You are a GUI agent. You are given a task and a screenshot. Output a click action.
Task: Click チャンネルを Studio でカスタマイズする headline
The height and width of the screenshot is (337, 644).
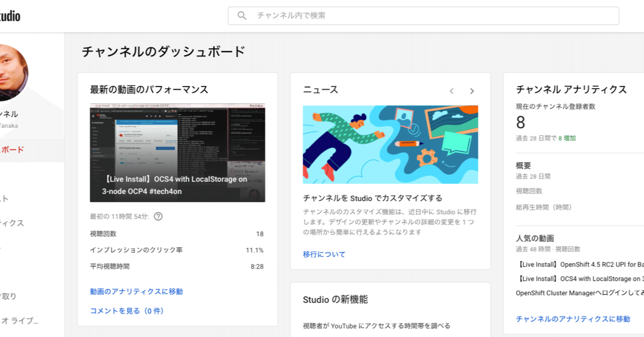click(373, 198)
